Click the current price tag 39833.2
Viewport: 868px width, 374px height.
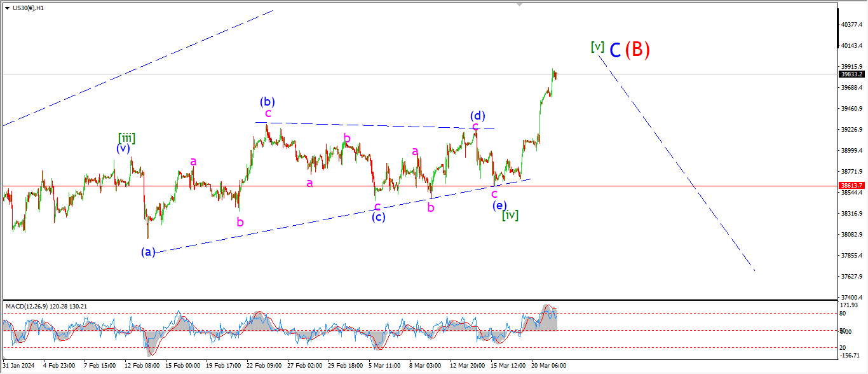[851, 74]
